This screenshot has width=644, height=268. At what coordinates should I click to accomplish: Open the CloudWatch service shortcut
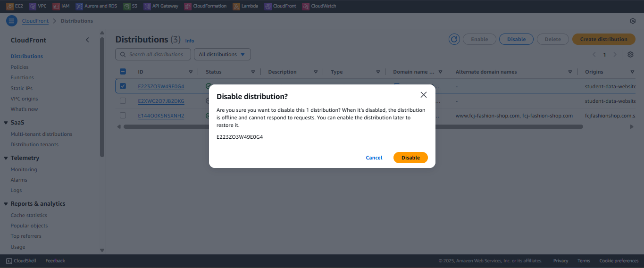[319, 6]
